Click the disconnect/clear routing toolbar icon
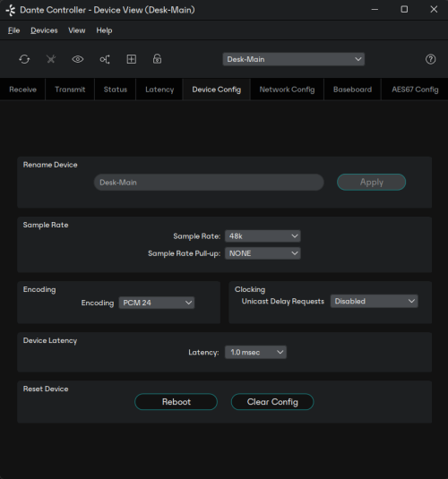 point(51,59)
